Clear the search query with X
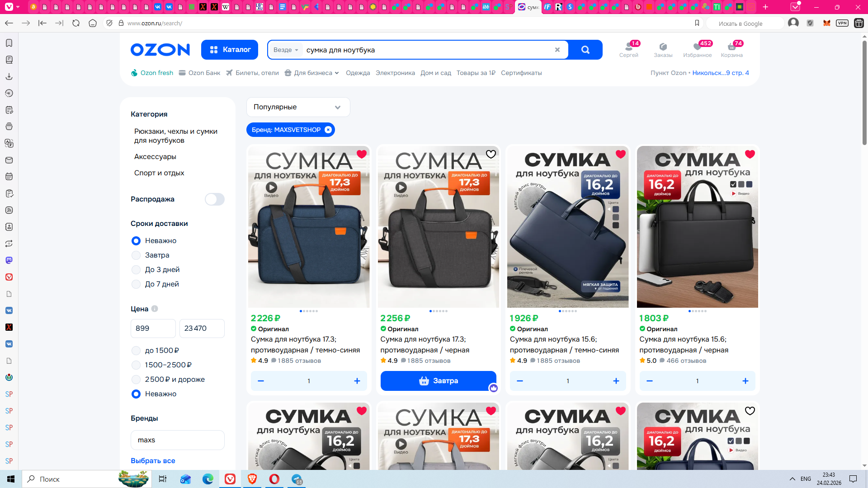Image resolution: width=868 pixels, height=488 pixels. click(557, 50)
